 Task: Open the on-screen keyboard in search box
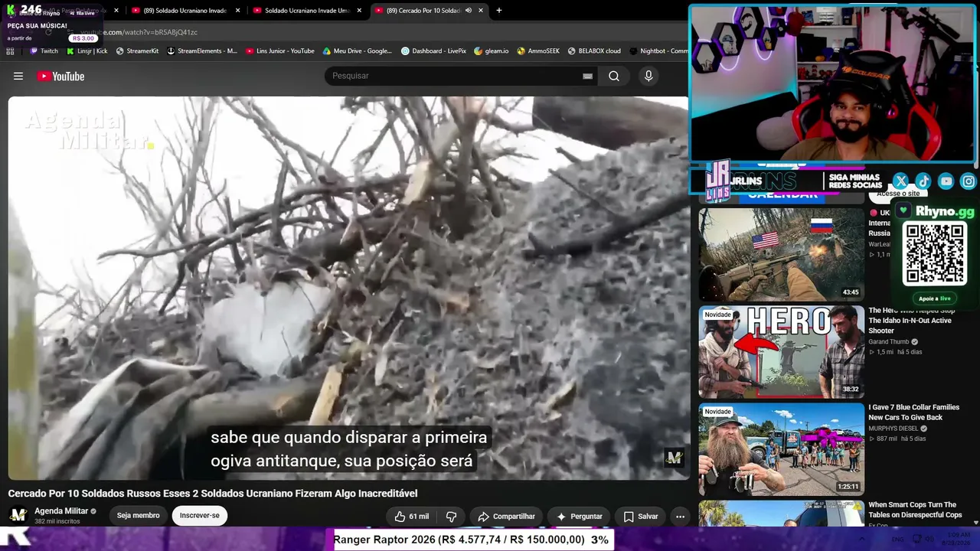(x=587, y=76)
